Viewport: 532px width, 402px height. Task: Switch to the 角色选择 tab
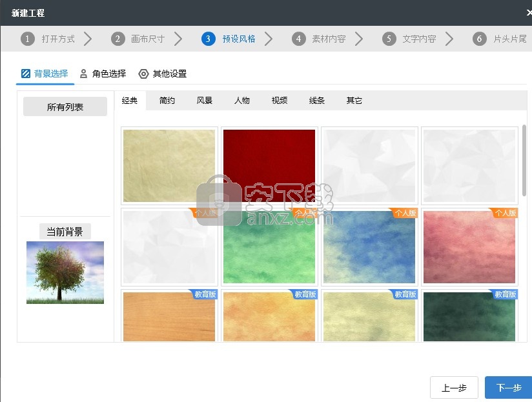[x=103, y=74]
